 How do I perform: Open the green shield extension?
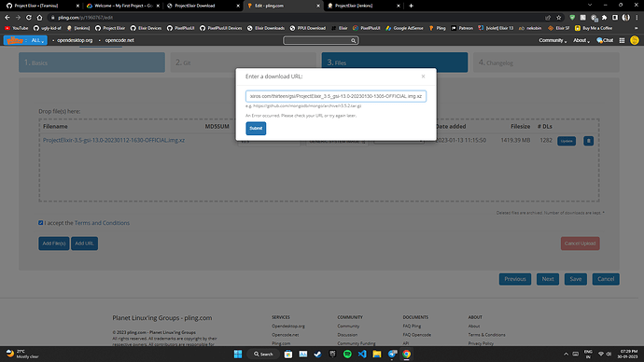pos(572,18)
